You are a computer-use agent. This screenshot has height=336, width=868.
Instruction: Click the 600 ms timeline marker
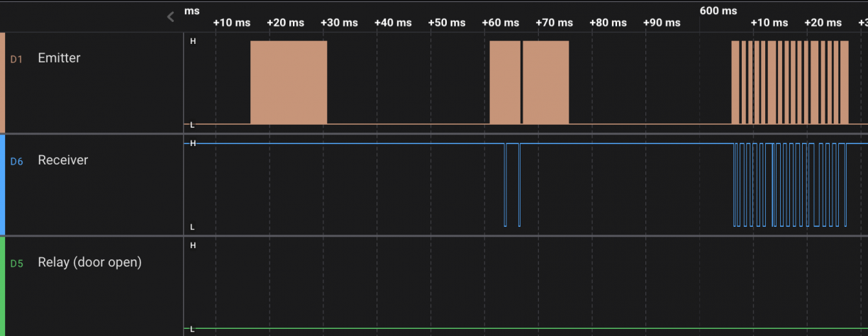point(718,11)
